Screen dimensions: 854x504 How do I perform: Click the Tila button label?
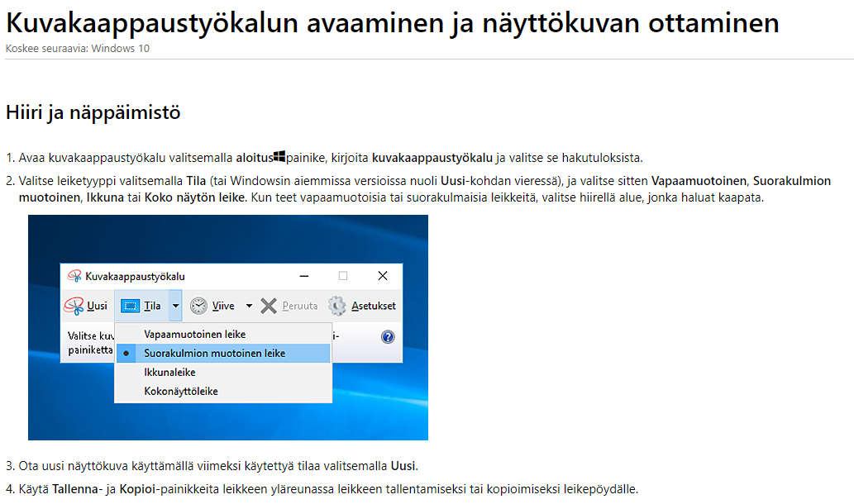tap(152, 306)
